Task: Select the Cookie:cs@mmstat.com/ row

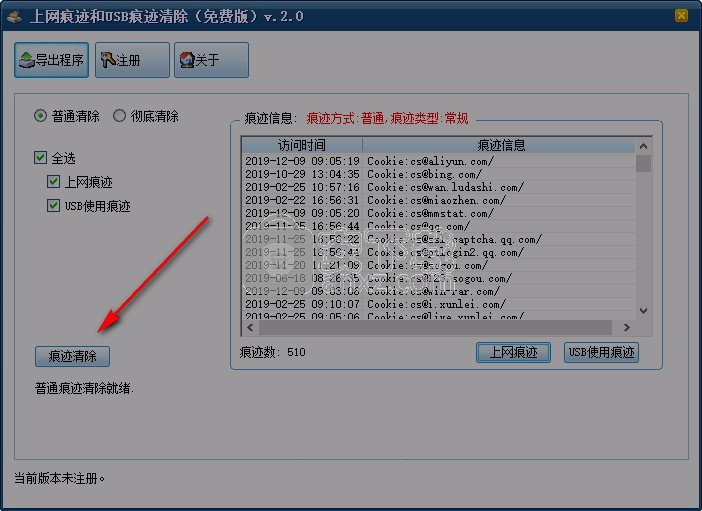Action: pyautogui.click(x=438, y=213)
